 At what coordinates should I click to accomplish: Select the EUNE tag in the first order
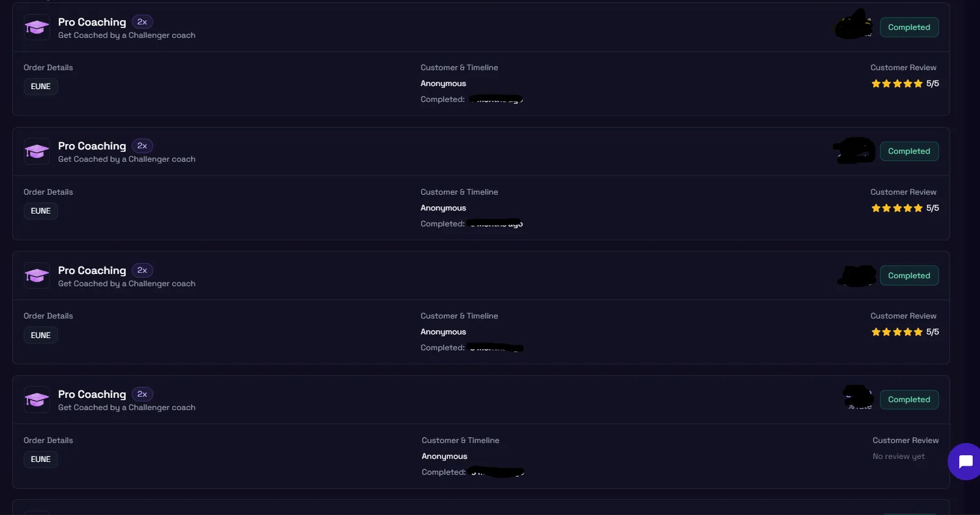coord(41,87)
